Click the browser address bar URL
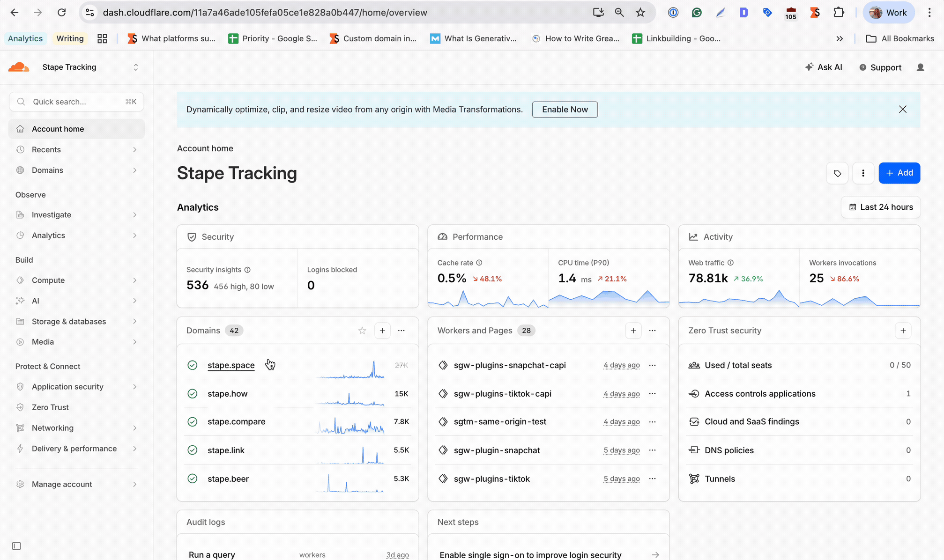The height and width of the screenshot is (560, 944). [265, 13]
